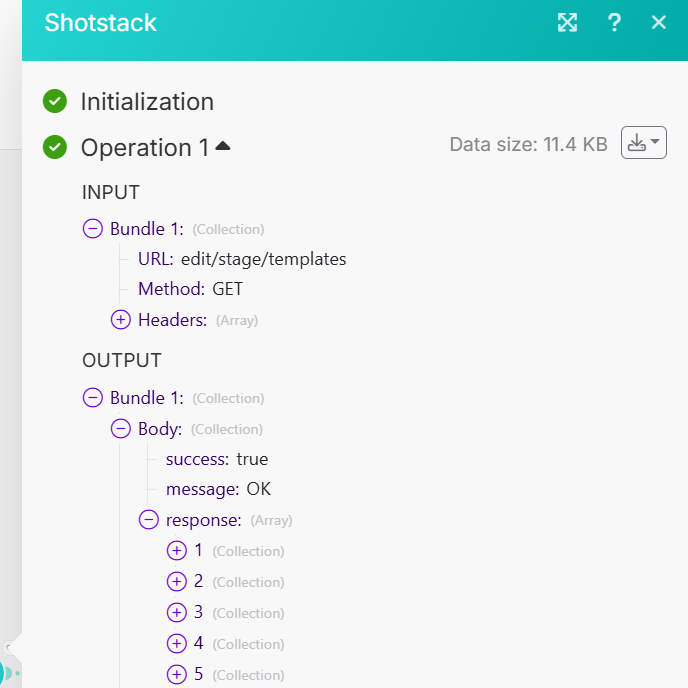Open the download output bundles dropdown
The image size is (688, 688).
tap(644, 143)
